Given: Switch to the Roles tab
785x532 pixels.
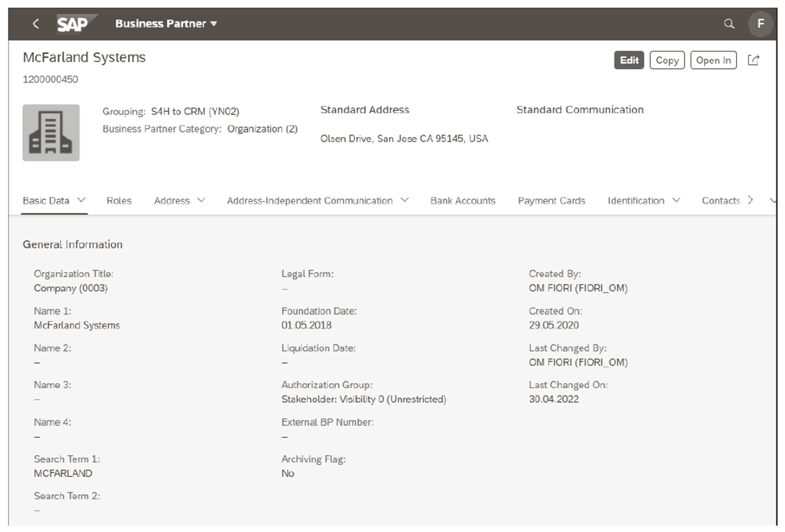Looking at the screenshot, I should click(x=119, y=201).
